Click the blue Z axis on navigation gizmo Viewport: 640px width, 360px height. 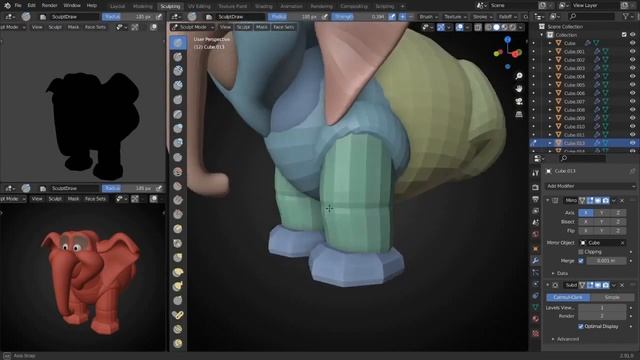(x=507, y=40)
